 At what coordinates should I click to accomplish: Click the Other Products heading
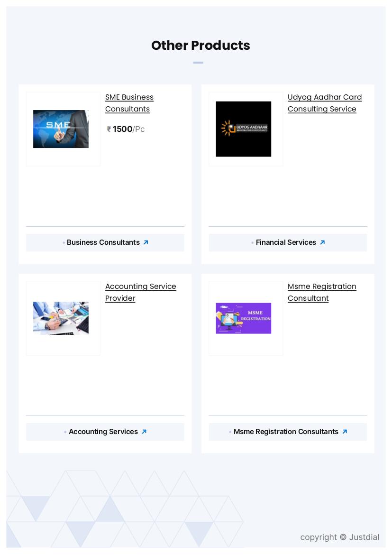click(x=201, y=46)
